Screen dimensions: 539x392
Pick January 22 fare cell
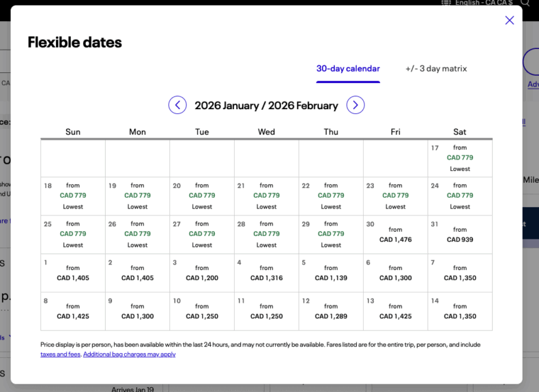(331, 196)
